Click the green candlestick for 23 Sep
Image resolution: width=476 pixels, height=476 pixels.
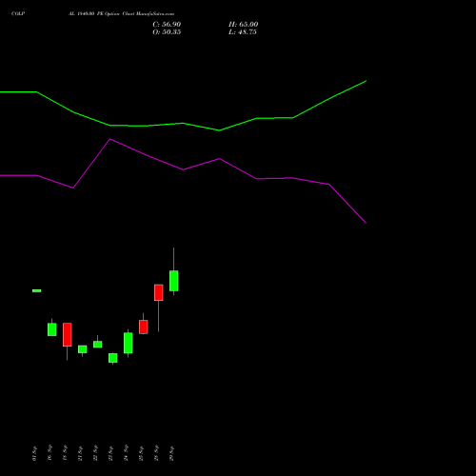[x=113, y=358]
